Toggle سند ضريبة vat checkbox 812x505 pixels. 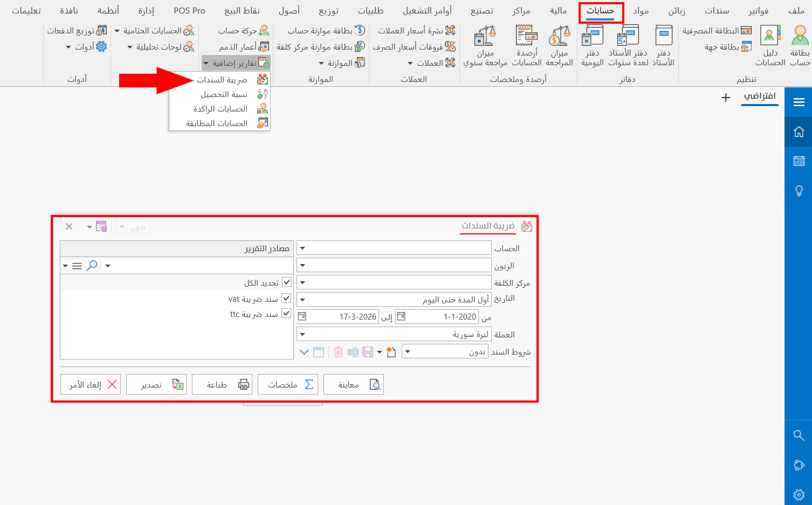click(286, 298)
